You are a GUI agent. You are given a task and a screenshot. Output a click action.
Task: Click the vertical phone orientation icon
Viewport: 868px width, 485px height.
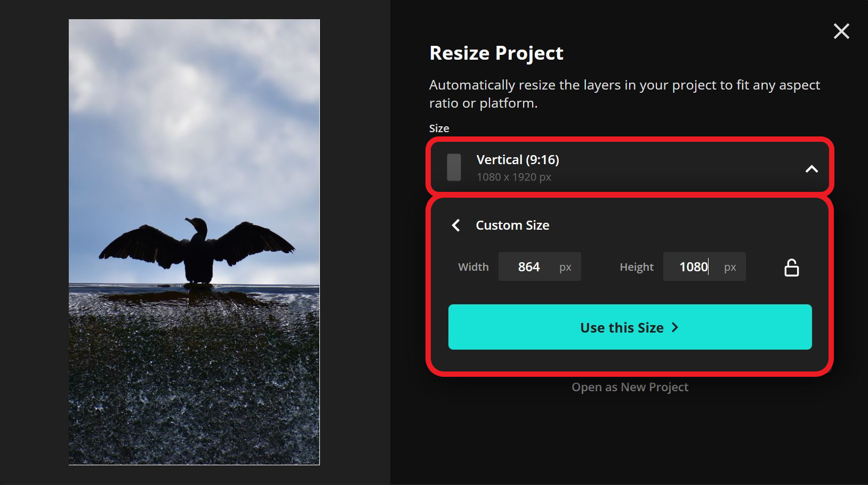454,167
